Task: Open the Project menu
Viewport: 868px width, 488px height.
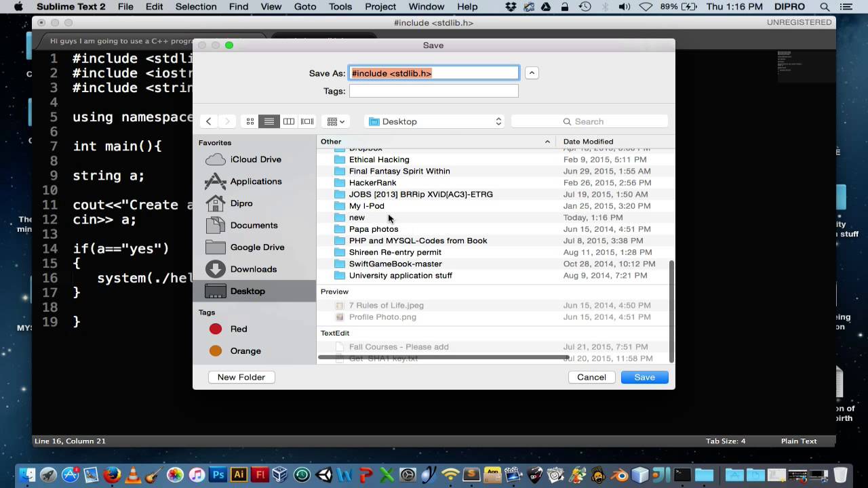Action: [x=380, y=7]
